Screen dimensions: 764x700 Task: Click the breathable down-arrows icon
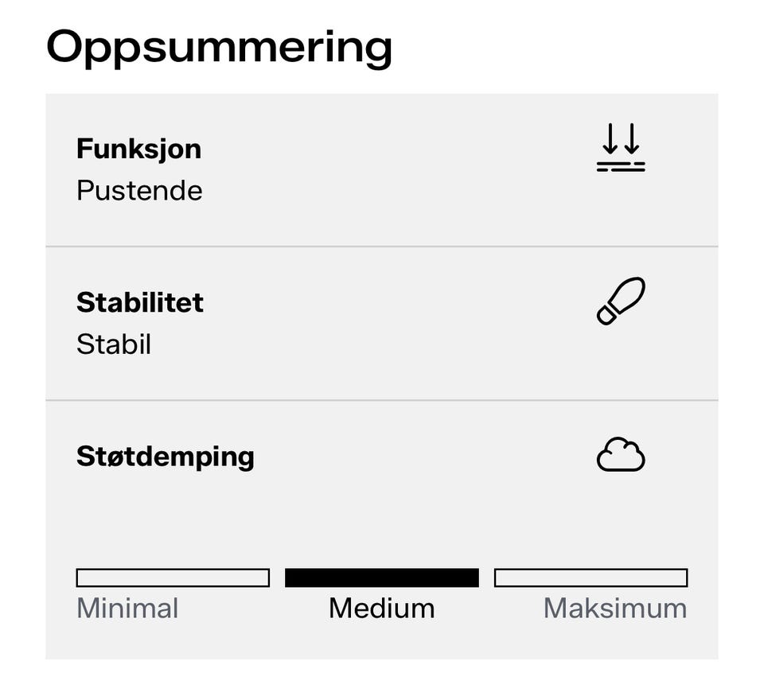coord(621,148)
